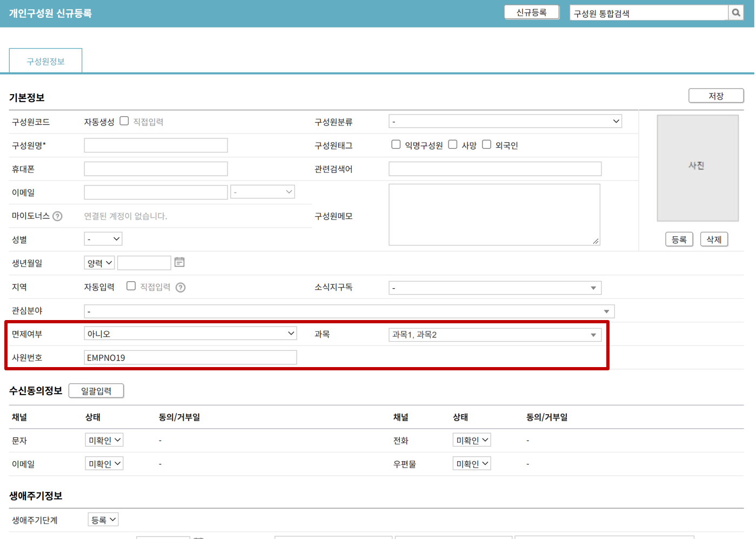The image size is (756, 539).
Task: Click the 지역 직접입력 help icon
Action: [180, 288]
